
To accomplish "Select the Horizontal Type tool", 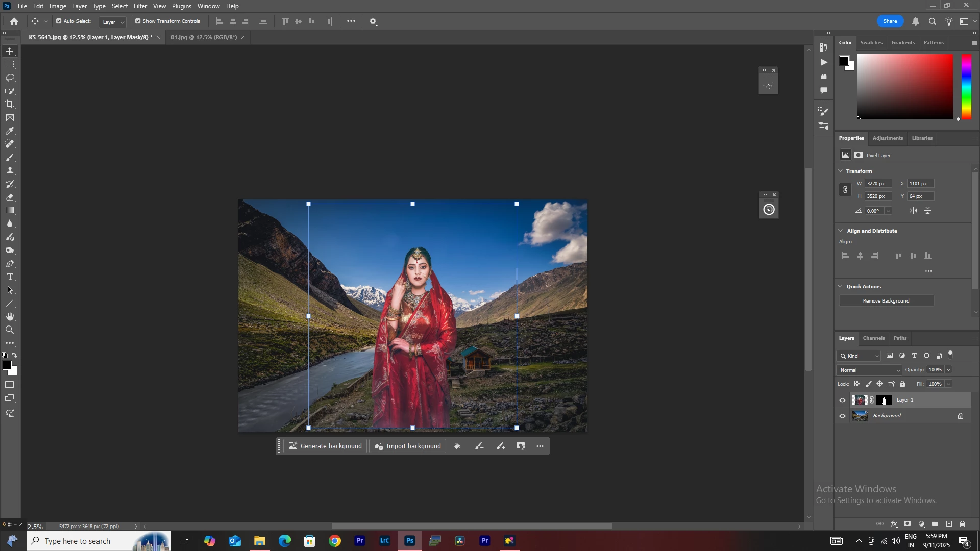I will (x=10, y=277).
